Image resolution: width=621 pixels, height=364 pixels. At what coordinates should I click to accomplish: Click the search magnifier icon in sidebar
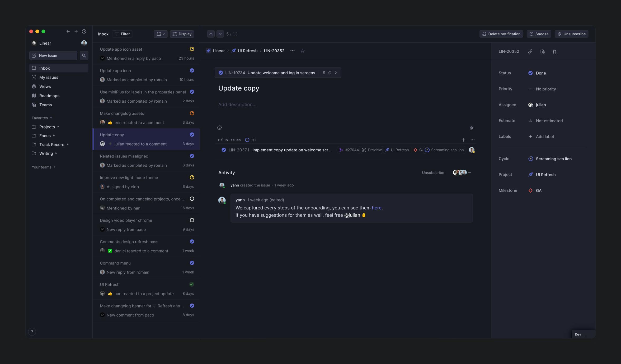tap(84, 55)
